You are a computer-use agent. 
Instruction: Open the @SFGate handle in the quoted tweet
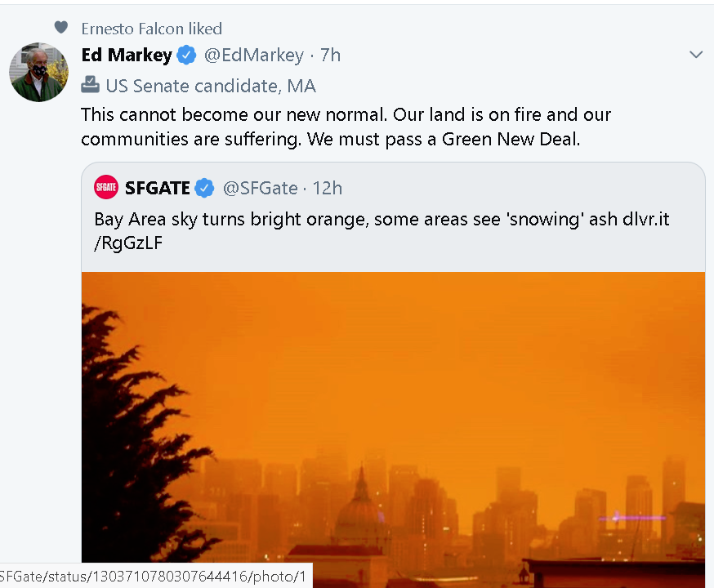click(260, 188)
